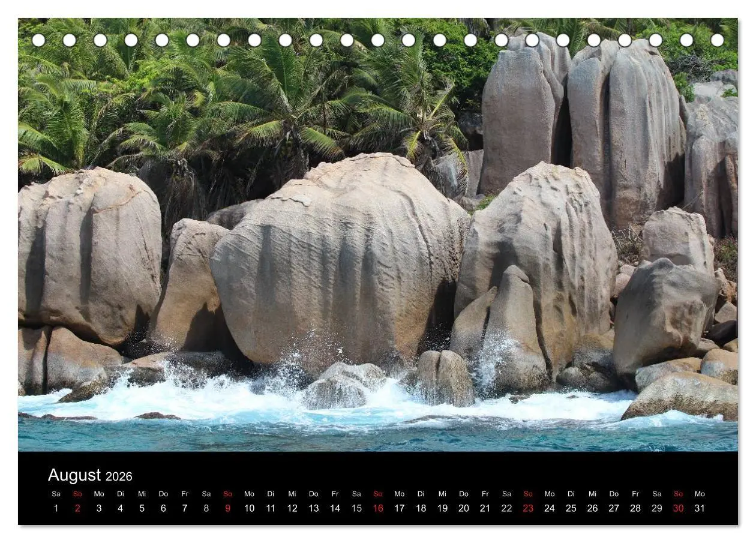Select date 27 in the calendar
Screen dimensions: 756x543
[614, 508]
